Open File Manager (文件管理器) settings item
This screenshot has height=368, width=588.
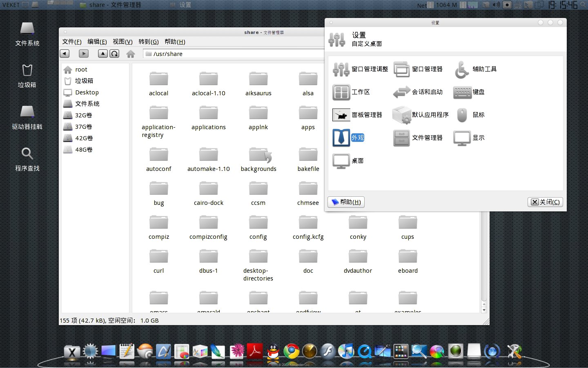[x=418, y=138]
